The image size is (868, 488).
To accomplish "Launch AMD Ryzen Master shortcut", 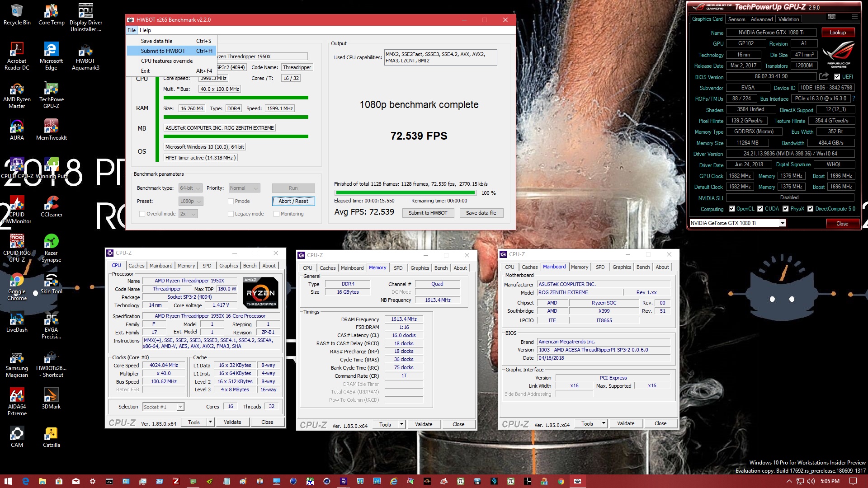I will click(17, 95).
